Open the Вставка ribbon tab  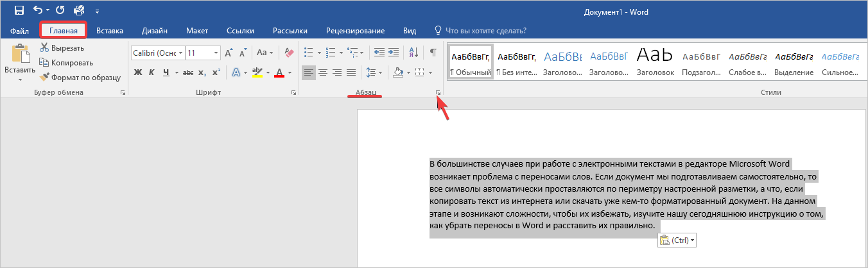coord(110,30)
